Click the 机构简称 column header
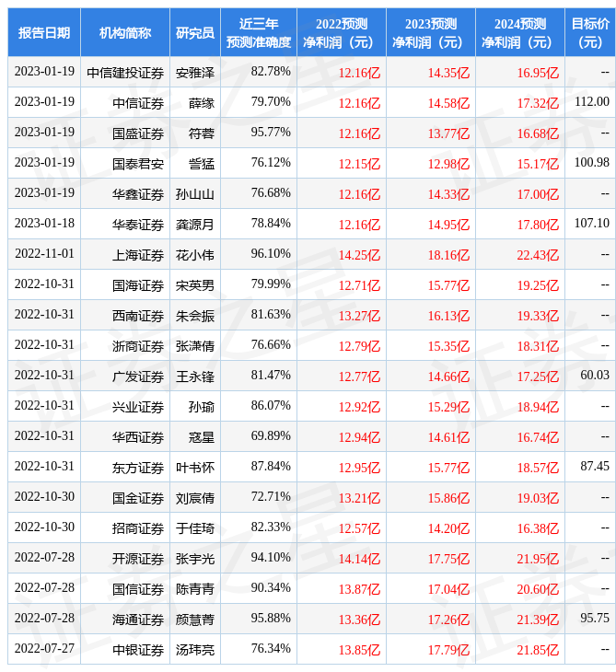Image resolution: width=616 pixels, height=672 pixels. tap(125, 32)
